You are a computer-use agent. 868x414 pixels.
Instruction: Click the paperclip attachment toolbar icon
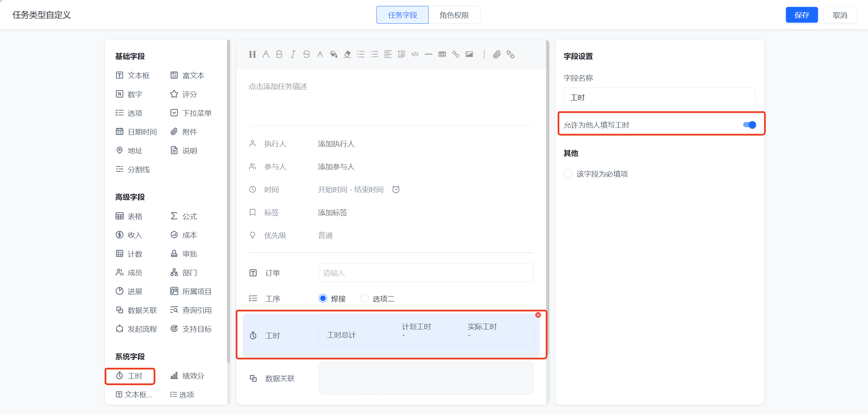[x=497, y=54]
